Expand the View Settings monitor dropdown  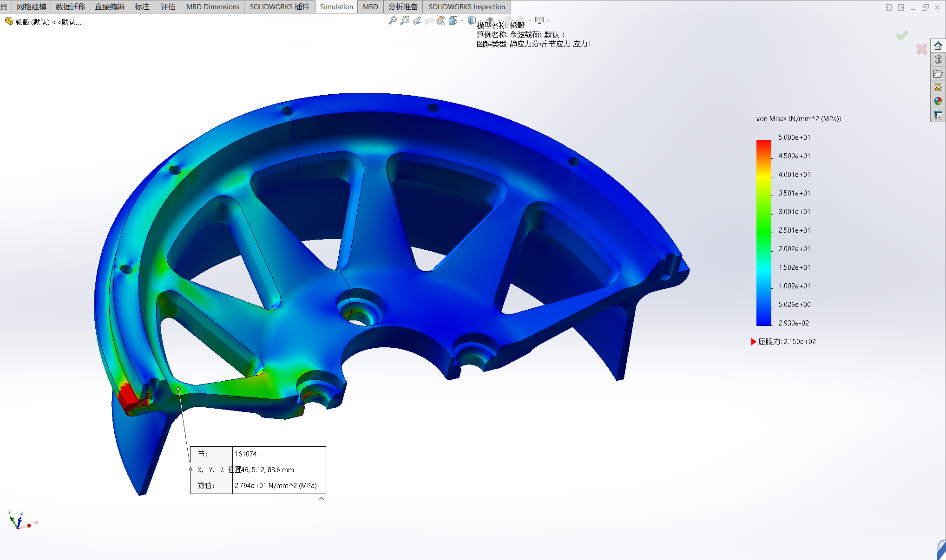click(x=549, y=20)
